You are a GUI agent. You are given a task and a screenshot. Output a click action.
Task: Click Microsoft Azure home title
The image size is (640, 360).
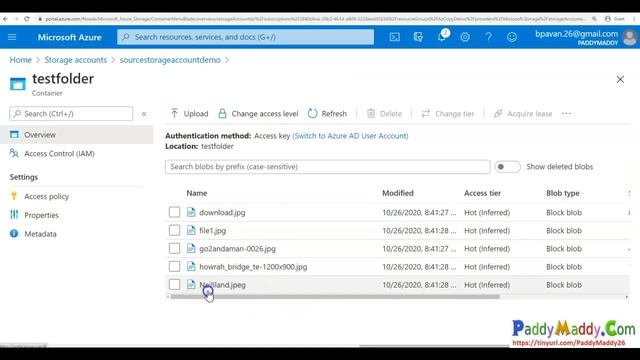pyautogui.click(x=69, y=37)
